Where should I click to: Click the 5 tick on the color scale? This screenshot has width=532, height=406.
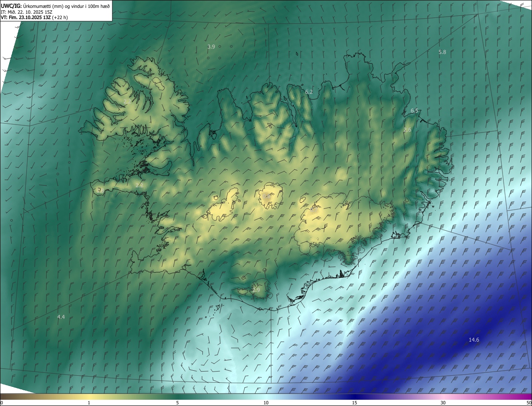(x=177, y=403)
